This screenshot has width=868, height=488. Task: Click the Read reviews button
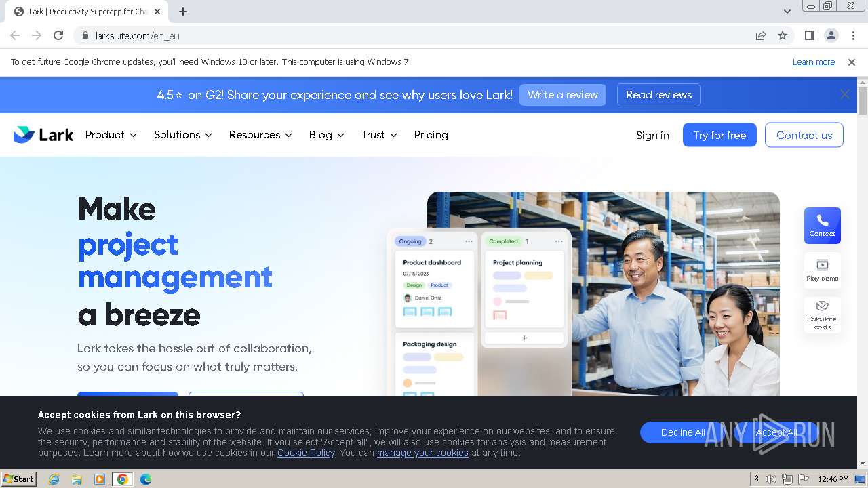658,95
